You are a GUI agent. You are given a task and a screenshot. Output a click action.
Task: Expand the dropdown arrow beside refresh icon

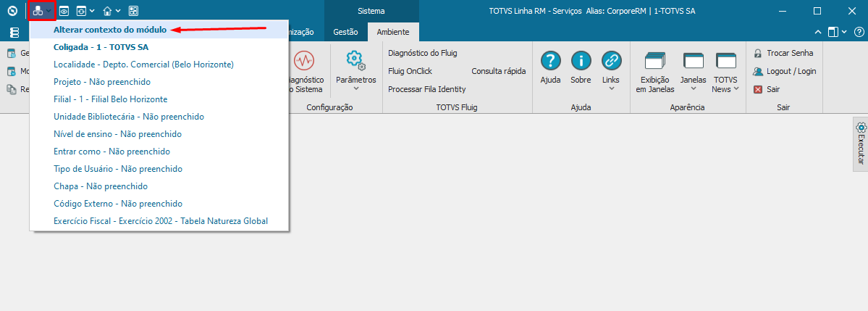(x=92, y=11)
